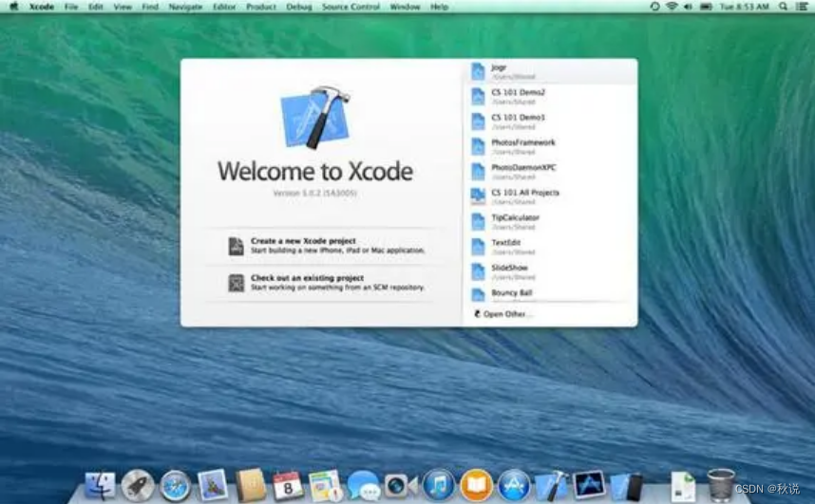Open the Xcode application menu
The height and width of the screenshot is (504, 815).
[42, 7]
